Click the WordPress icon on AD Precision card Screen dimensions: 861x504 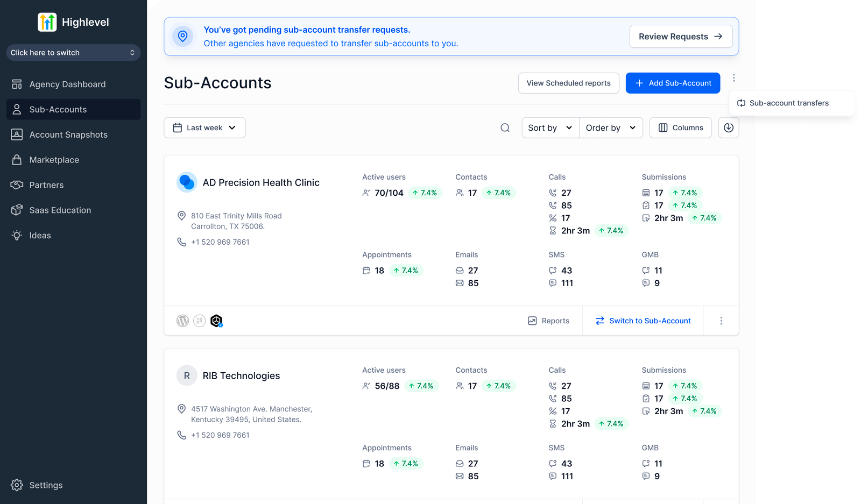tap(183, 321)
